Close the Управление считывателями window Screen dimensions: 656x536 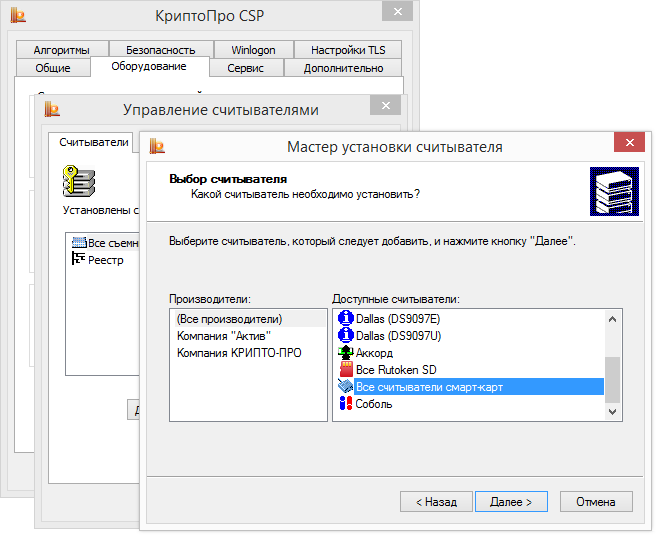(385, 105)
